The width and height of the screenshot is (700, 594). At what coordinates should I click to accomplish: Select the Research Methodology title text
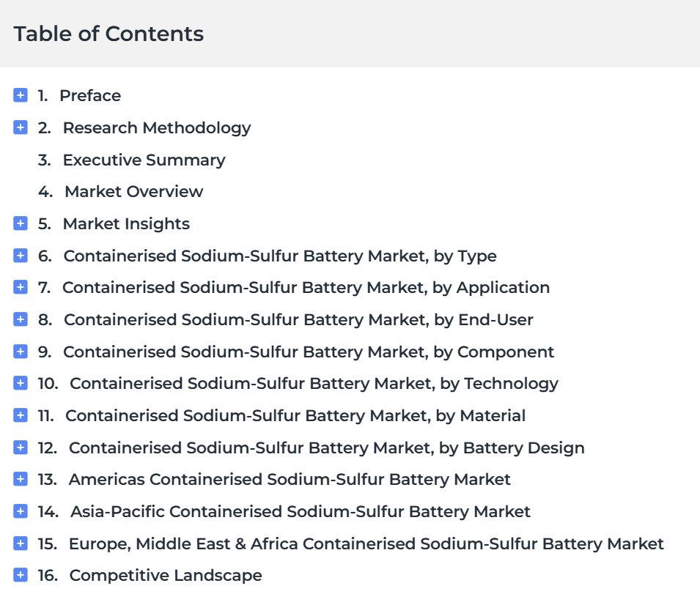tap(157, 128)
